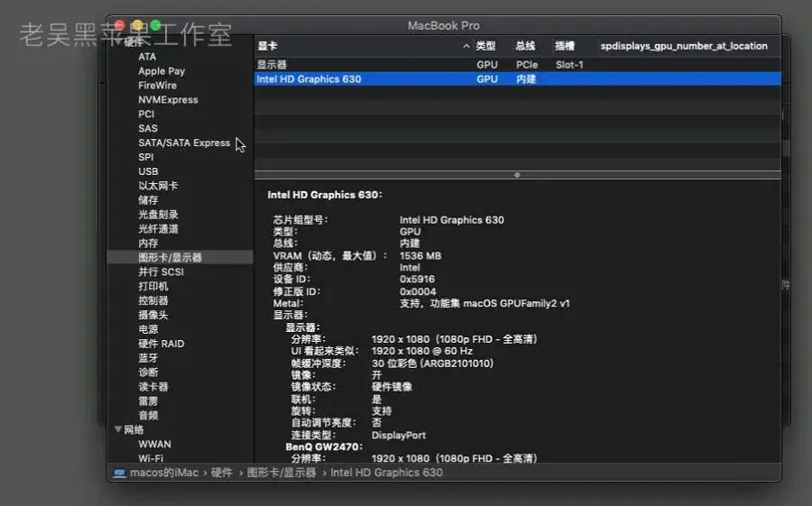Select the 网络 category header
812x506 pixels.
(x=134, y=430)
